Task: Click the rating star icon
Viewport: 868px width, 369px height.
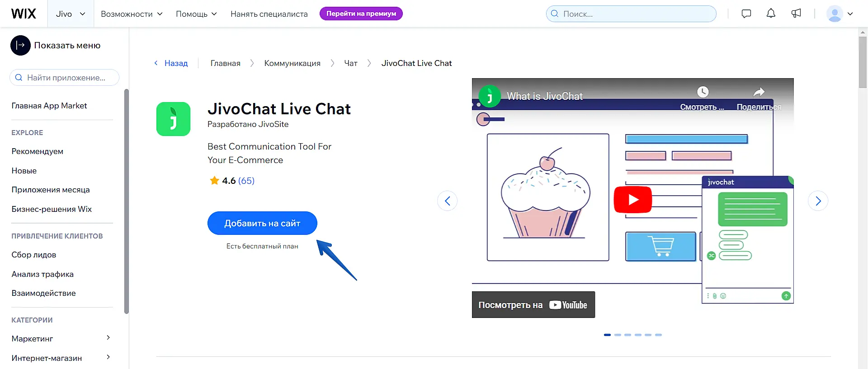Action: pos(214,181)
